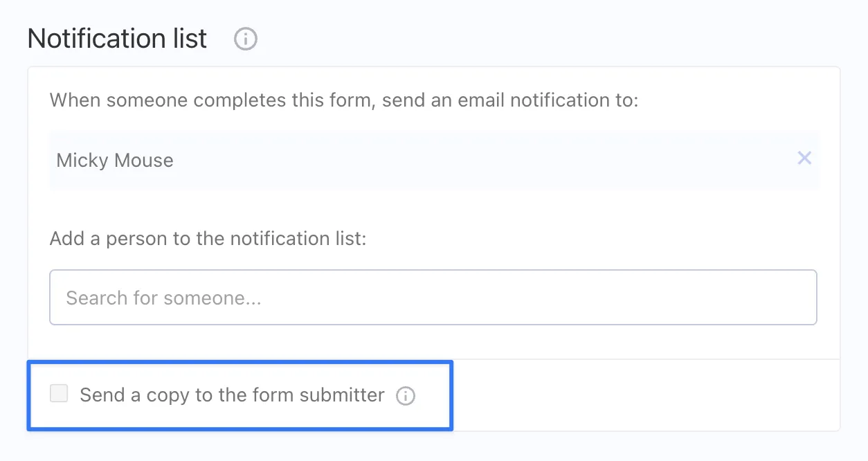Click the Notification list heading
Image resolution: width=868 pixels, height=461 pixels.
[x=117, y=39]
